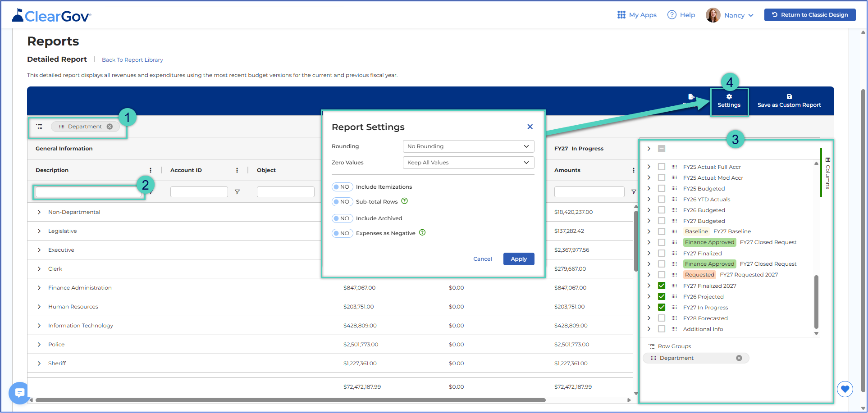Toggle Sub-total Rows switch
The image size is (868, 413).
[342, 202]
